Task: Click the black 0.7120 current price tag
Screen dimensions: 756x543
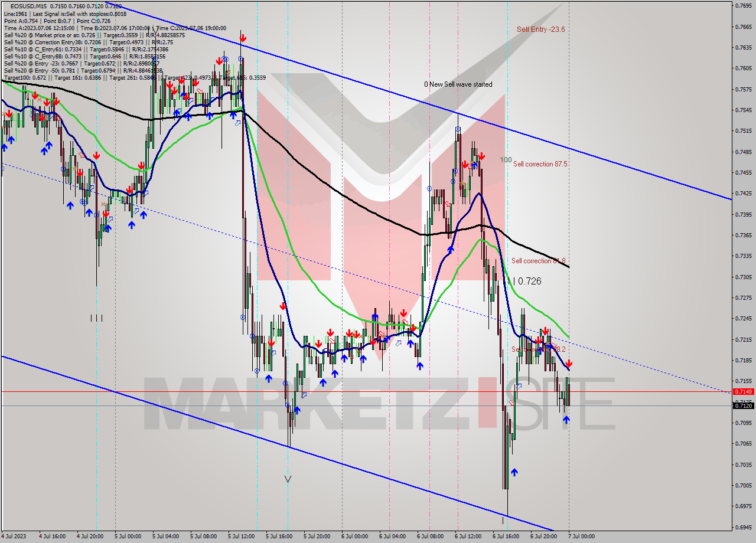Action: pyautogui.click(x=742, y=405)
